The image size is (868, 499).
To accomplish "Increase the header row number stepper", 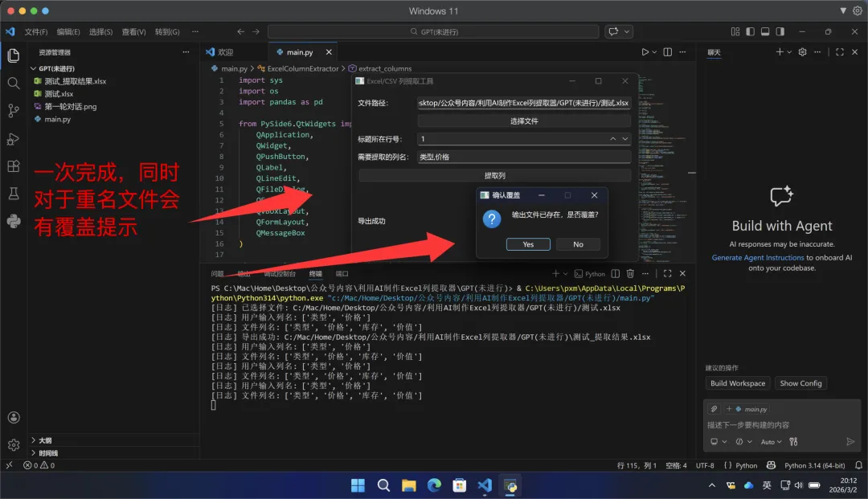I will pos(612,139).
